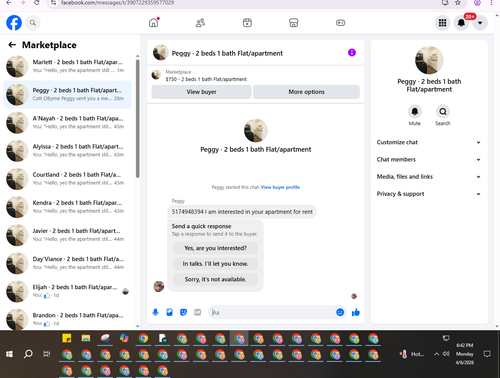Viewport: 500px width, 378px height.
Task: Go to the Home feed icon
Action: 154,23
